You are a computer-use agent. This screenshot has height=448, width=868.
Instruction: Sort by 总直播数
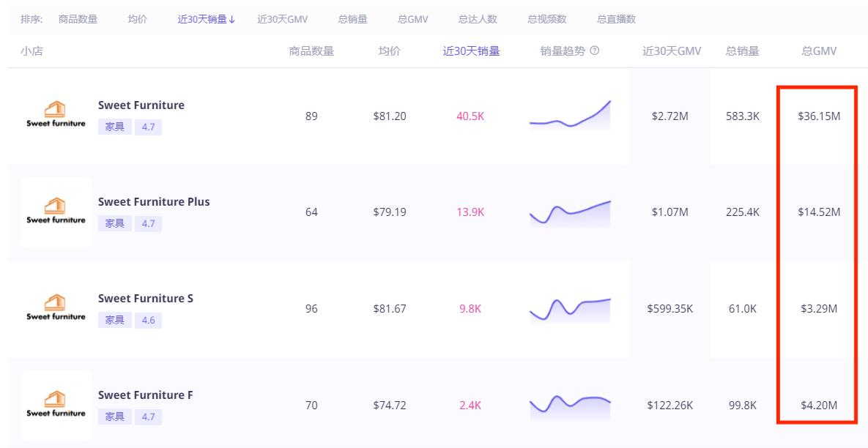click(x=616, y=19)
